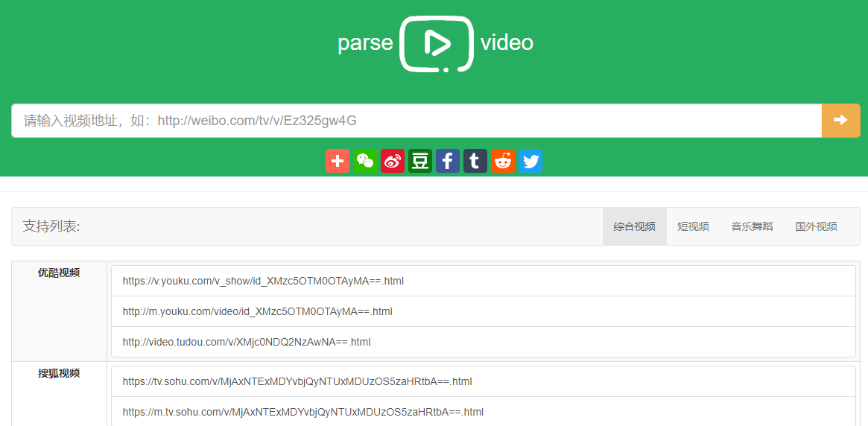Viewport: 868px width, 426px height.
Task: Click the word parse in the logo
Action: pyautogui.click(x=365, y=43)
